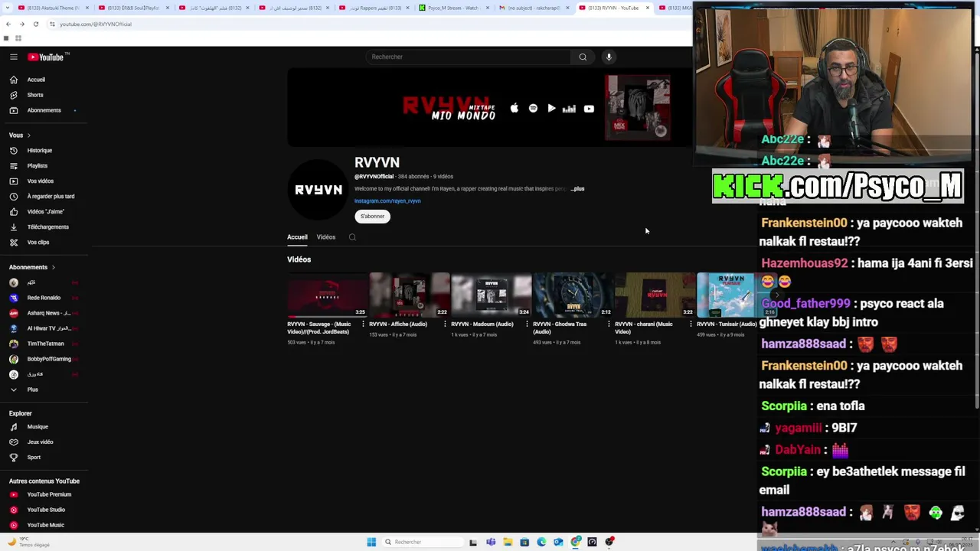Open the RVYVN Sauvage video thumbnail

pos(328,295)
